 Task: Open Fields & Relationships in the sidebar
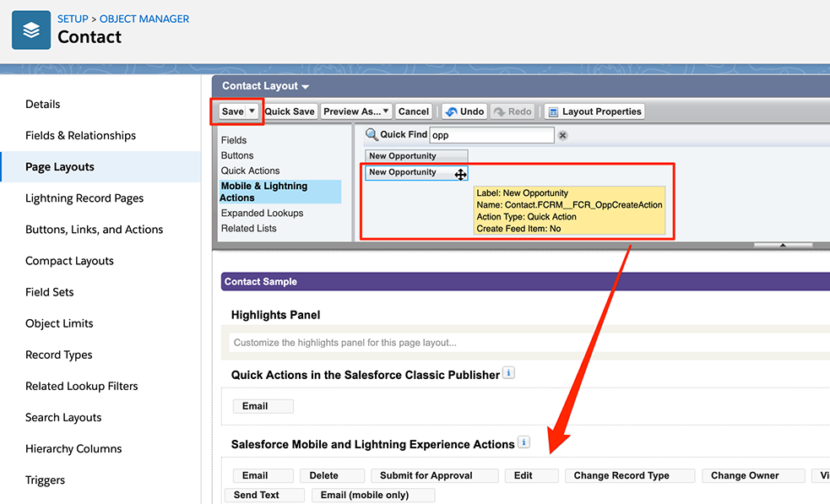80,136
